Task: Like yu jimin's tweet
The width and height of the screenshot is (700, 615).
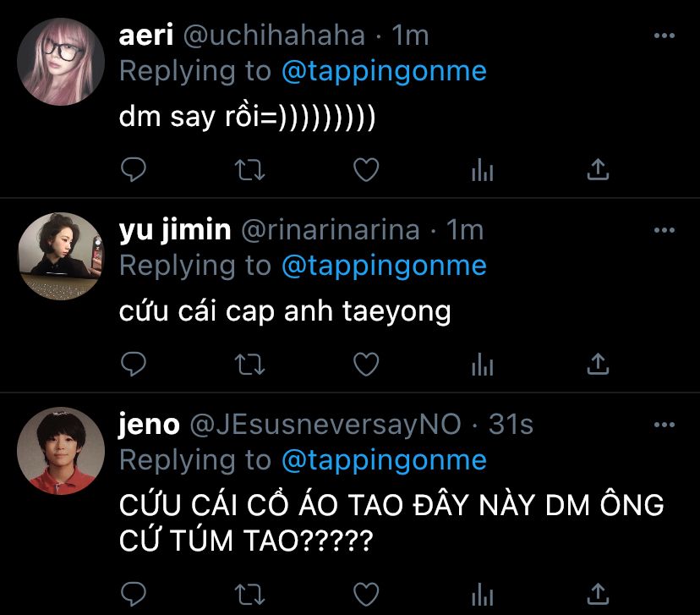Action: tap(365, 364)
